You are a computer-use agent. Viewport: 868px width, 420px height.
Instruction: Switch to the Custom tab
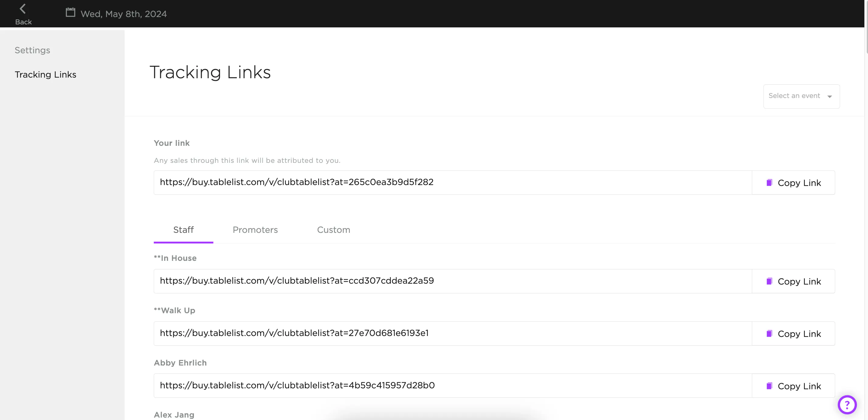(x=333, y=230)
